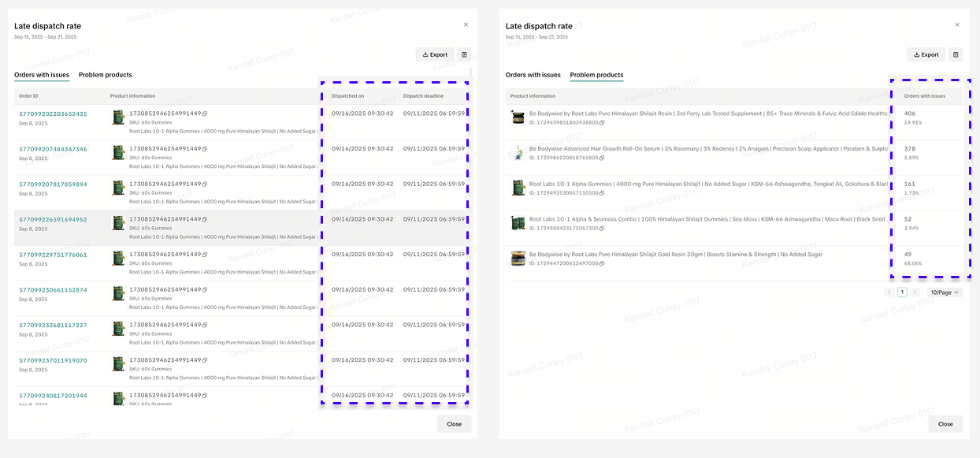Go to next page using right chevron

tap(915, 292)
